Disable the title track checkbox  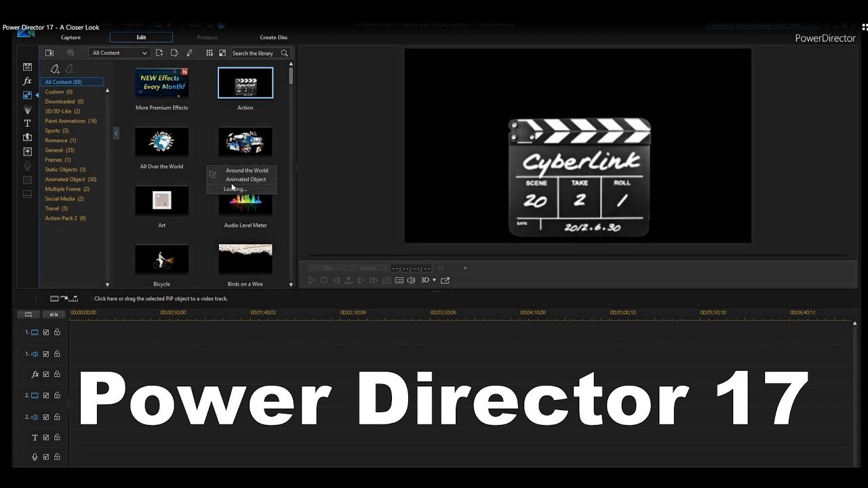[x=46, y=437]
